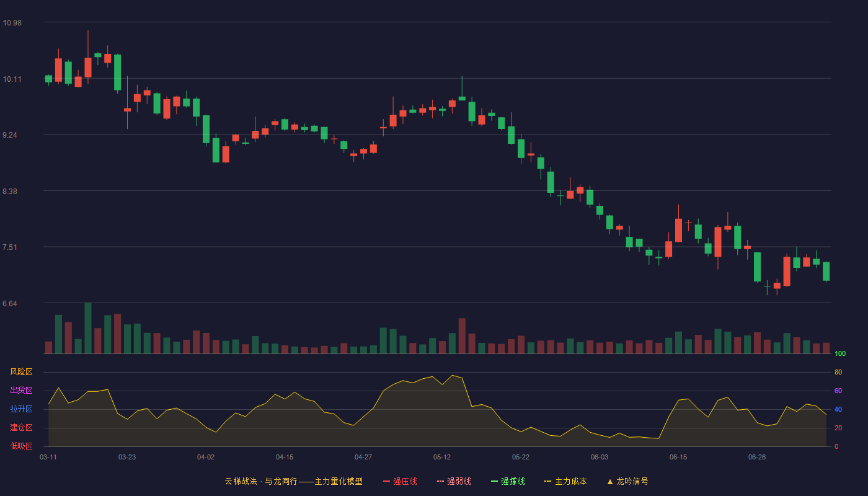Toggle the 龙吟信号 triangle legend item

627,481
